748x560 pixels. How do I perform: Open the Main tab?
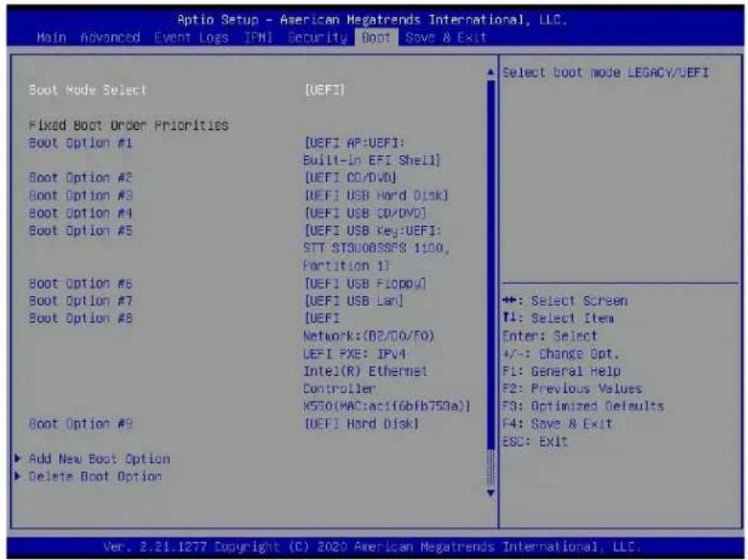tap(52, 37)
